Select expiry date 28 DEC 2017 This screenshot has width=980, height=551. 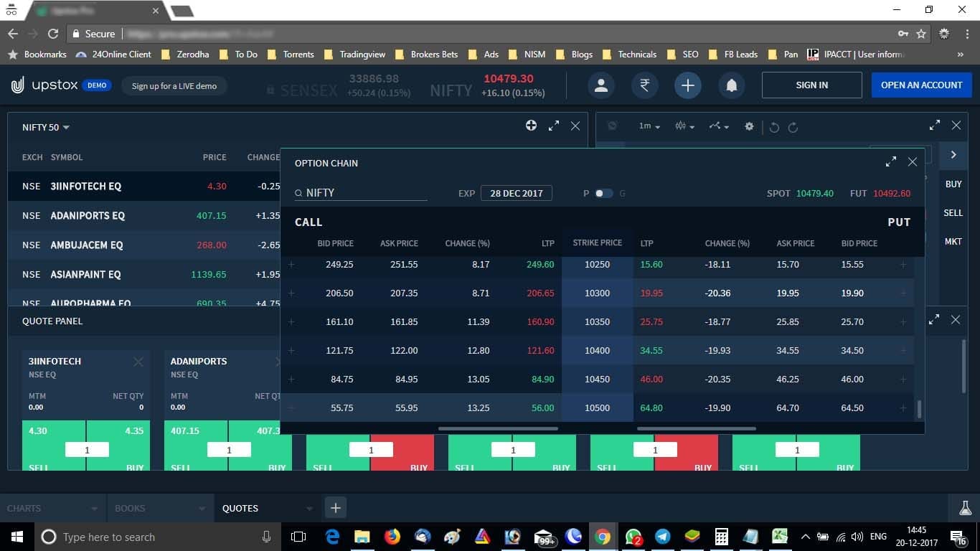[517, 193]
